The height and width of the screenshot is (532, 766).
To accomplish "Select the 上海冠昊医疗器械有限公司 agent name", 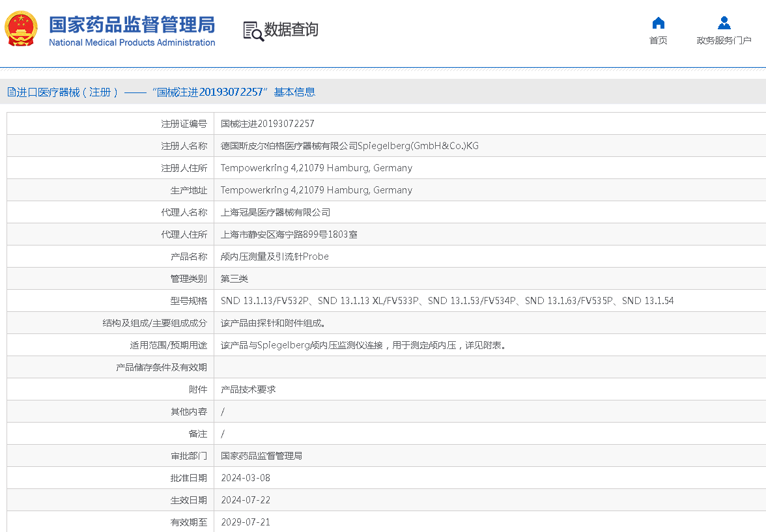I will pyautogui.click(x=276, y=212).
